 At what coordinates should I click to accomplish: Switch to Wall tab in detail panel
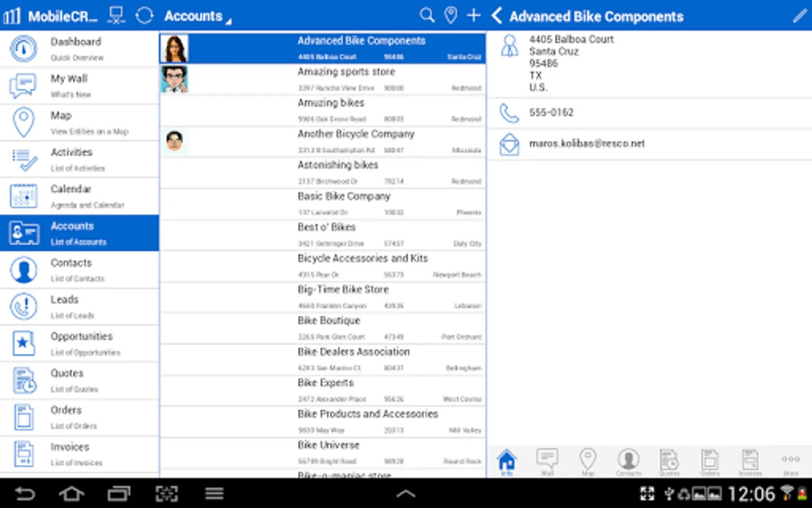pyautogui.click(x=547, y=462)
